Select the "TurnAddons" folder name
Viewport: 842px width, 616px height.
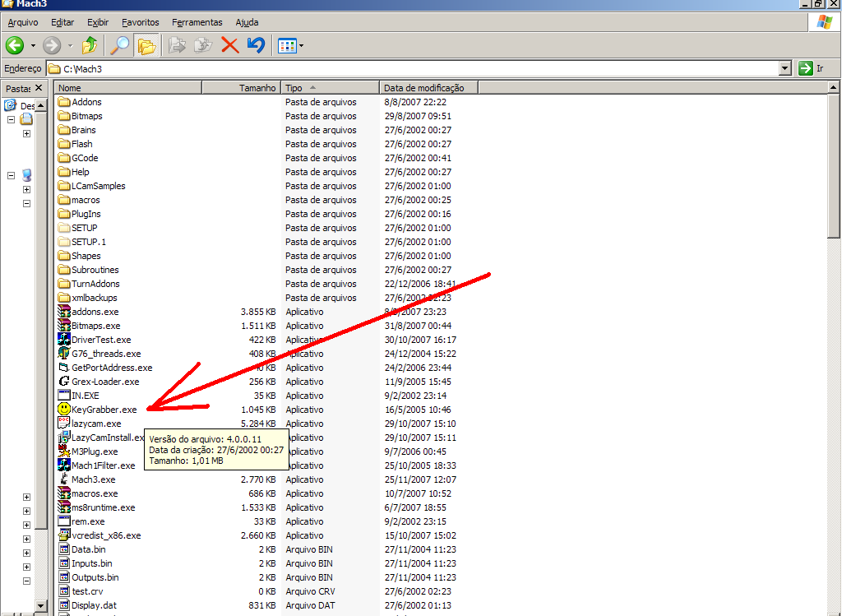(95, 284)
